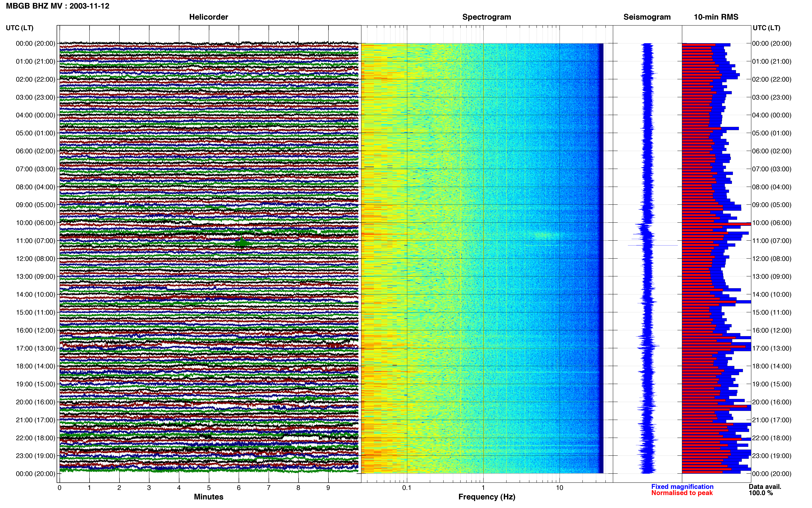Click the right 21:00 (17:00) time label
The width and height of the screenshot is (812, 508).
pos(772,420)
